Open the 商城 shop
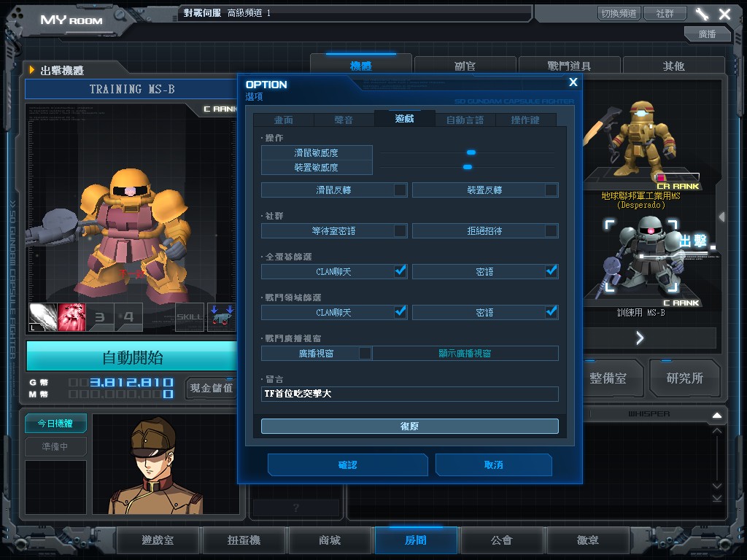This screenshot has height=560, width=747. (330, 540)
